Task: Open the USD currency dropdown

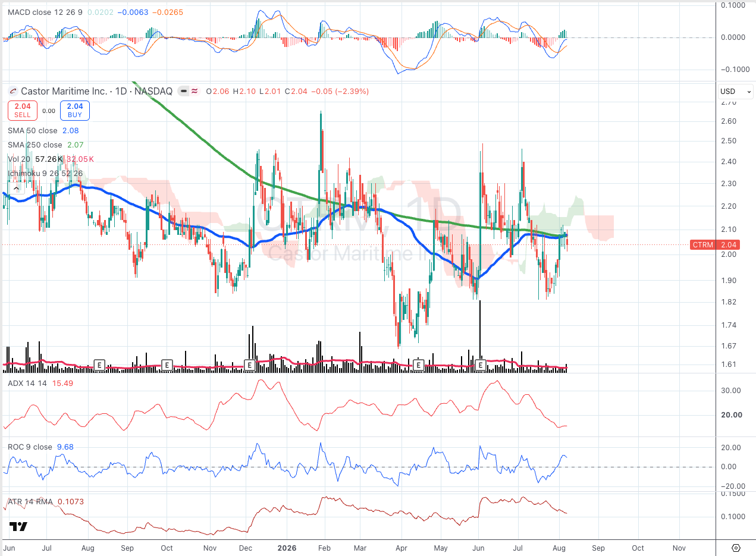Action: (736, 92)
